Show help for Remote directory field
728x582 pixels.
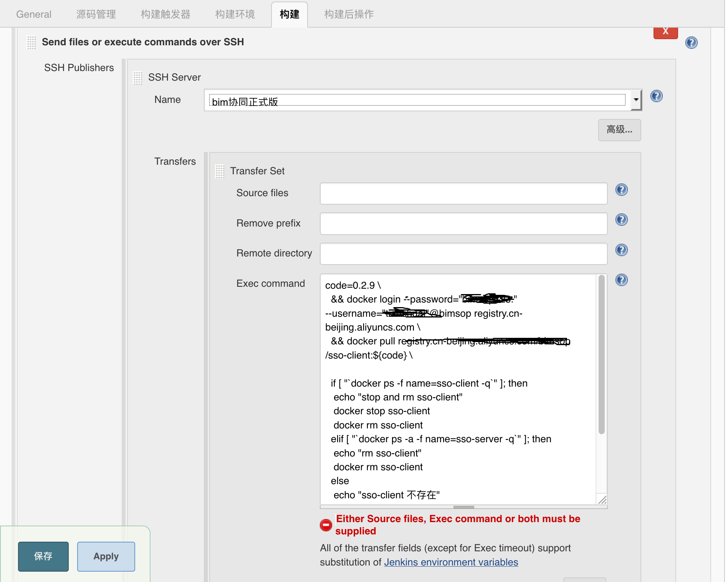pyautogui.click(x=621, y=250)
